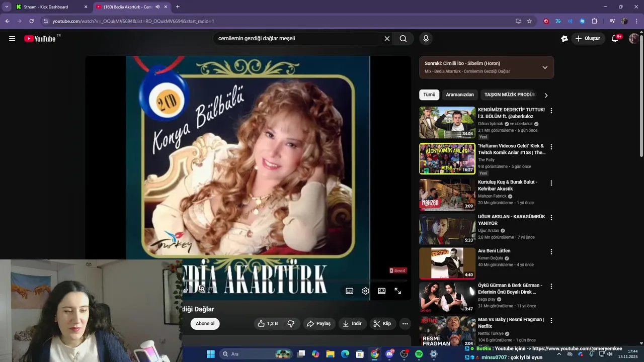The height and width of the screenshot is (362, 644).
Task: Subscribe with Abone ol button
Action: pyautogui.click(x=205, y=324)
